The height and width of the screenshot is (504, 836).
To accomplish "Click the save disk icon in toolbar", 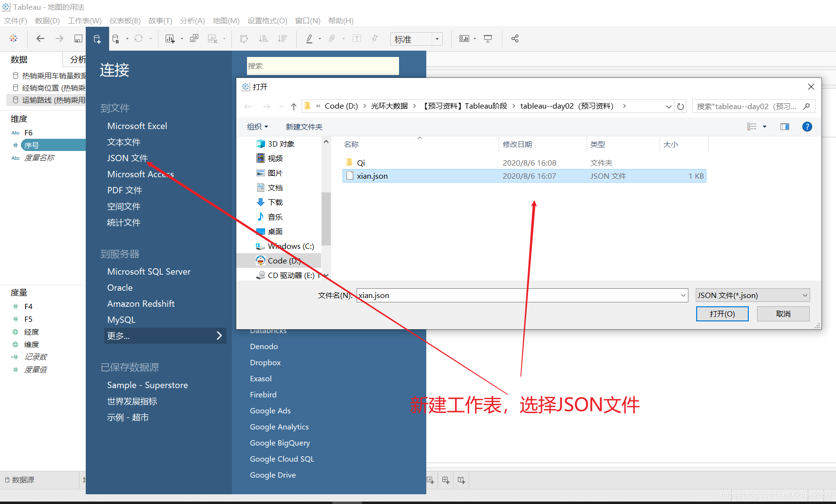I will point(78,38).
